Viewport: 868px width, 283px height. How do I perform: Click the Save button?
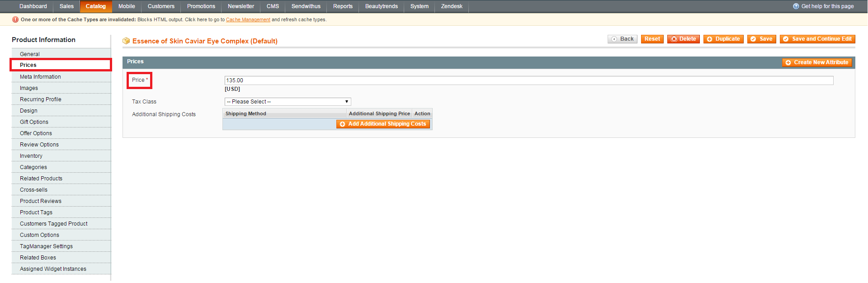pyautogui.click(x=762, y=39)
